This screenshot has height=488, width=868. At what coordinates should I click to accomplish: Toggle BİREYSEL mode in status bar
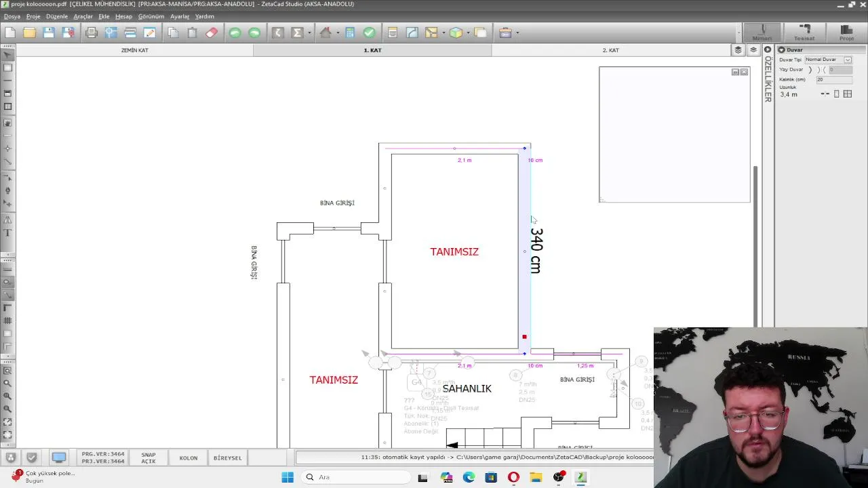coord(228,458)
